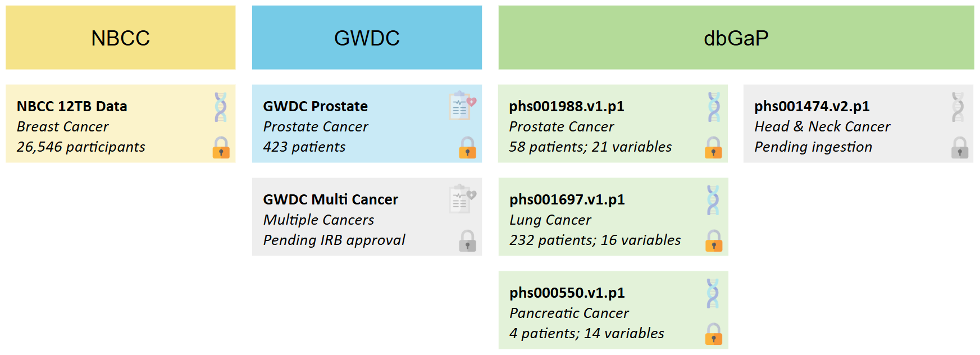This screenshot has width=980, height=355.
Task: Click the DNA icon on phs001697.v1.p1 card
Action: pyautogui.click(x=713, y=200)
